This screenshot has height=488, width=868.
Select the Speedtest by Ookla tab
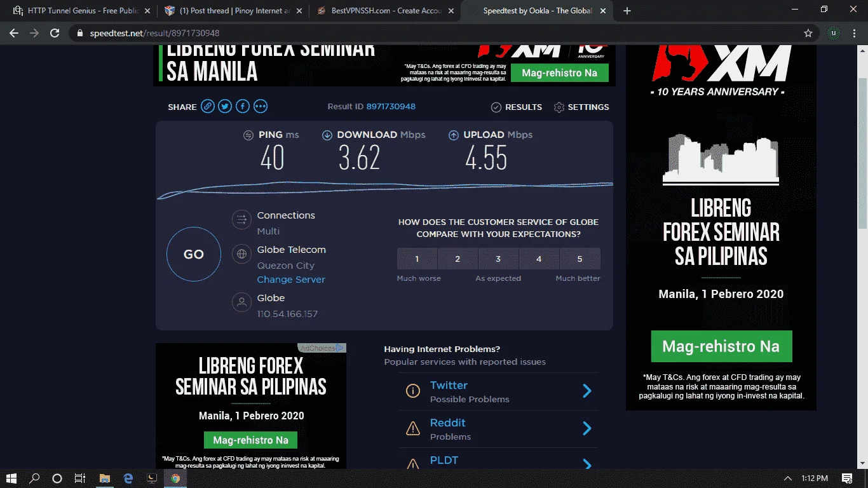pyautogui.click(x=537, y=11)
